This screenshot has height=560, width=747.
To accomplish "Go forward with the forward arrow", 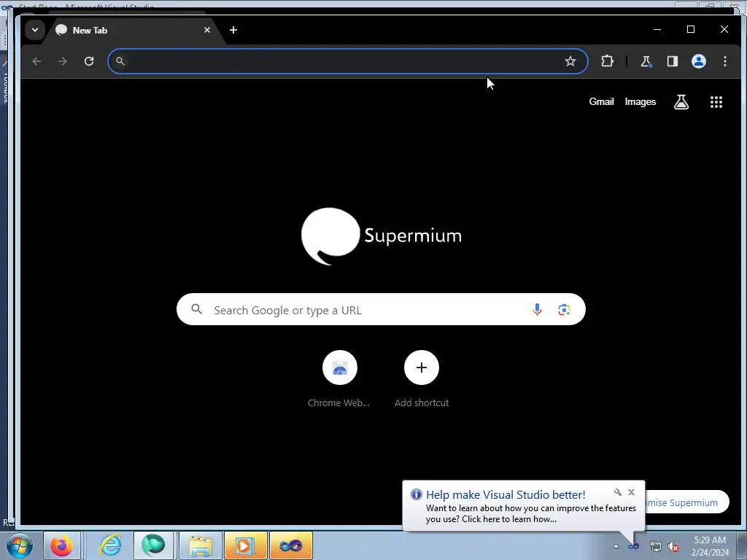I will pyautogui.click(x=63, y=61).
